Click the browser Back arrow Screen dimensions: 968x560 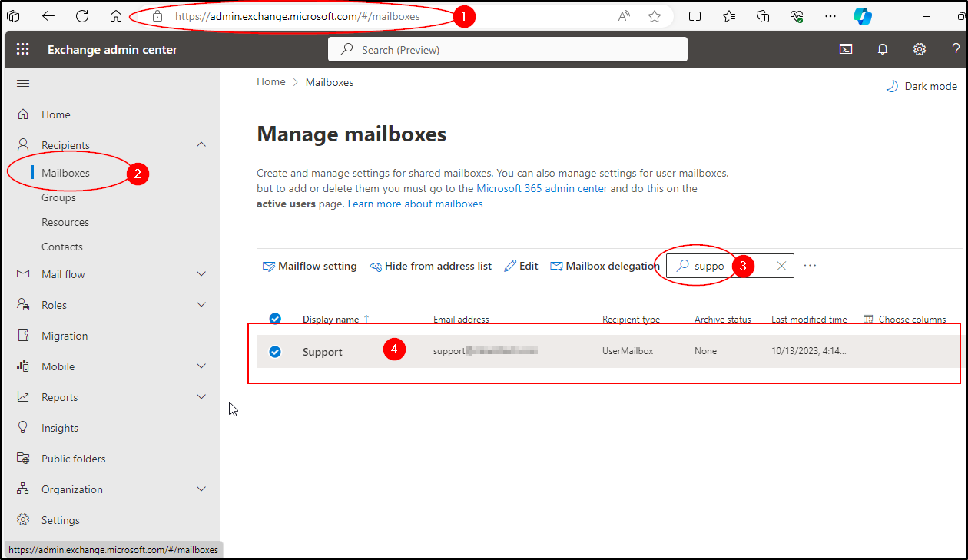click(48, 16)
